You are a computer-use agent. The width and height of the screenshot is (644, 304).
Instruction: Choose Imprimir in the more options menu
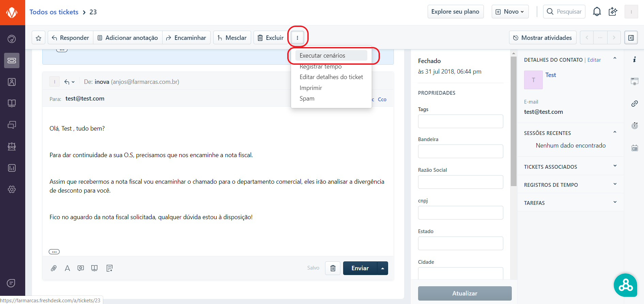point(310,88)
